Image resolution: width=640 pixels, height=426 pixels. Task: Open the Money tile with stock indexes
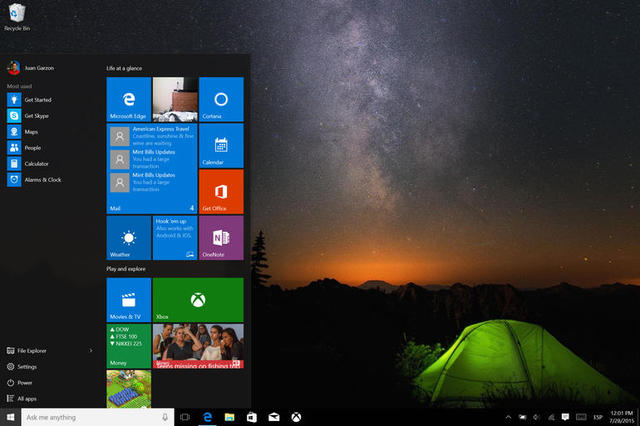129,346
